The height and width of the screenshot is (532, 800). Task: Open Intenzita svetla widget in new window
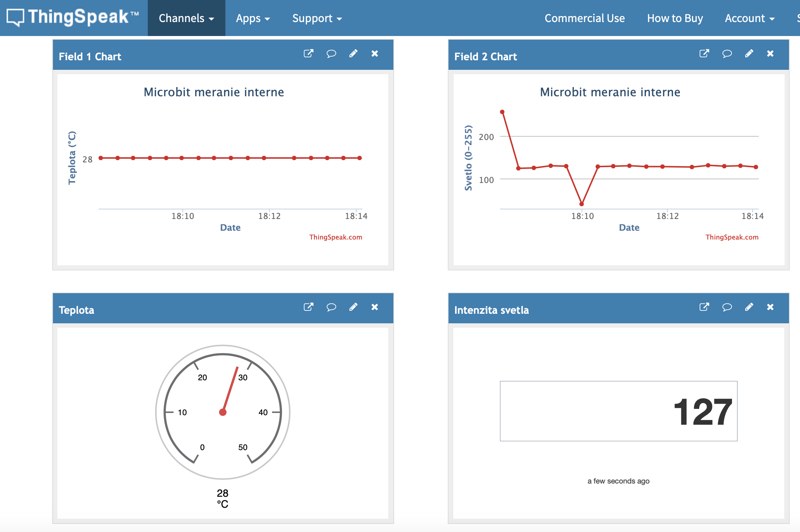(704, 307)
